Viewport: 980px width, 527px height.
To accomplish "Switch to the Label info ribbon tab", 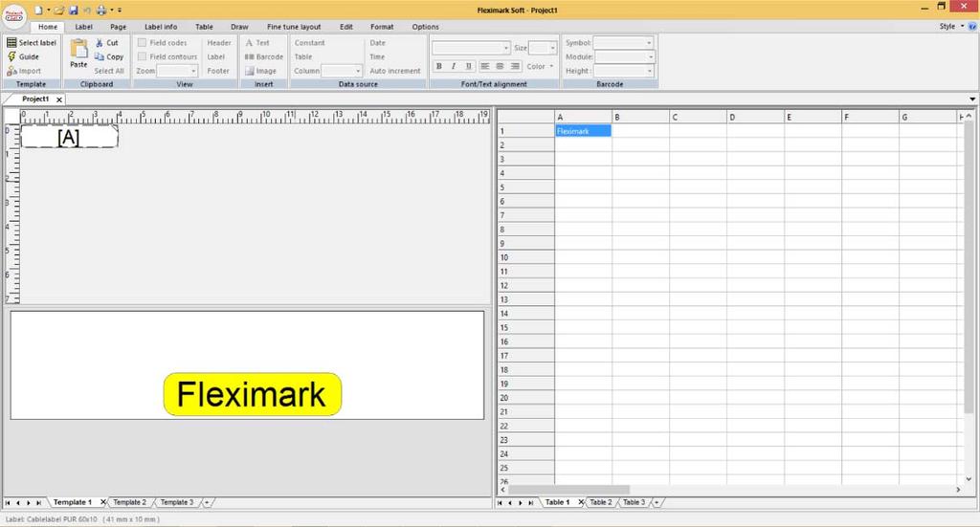I will tap(161, 27).
